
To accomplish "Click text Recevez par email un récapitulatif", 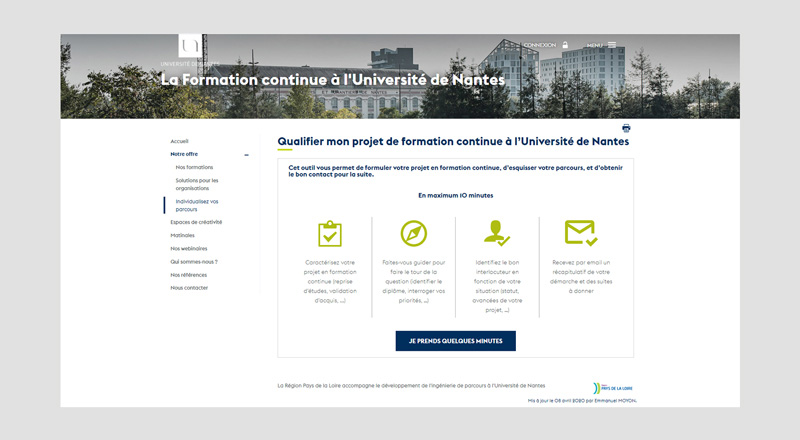I will pyautogui.click(x=581, y=277).
